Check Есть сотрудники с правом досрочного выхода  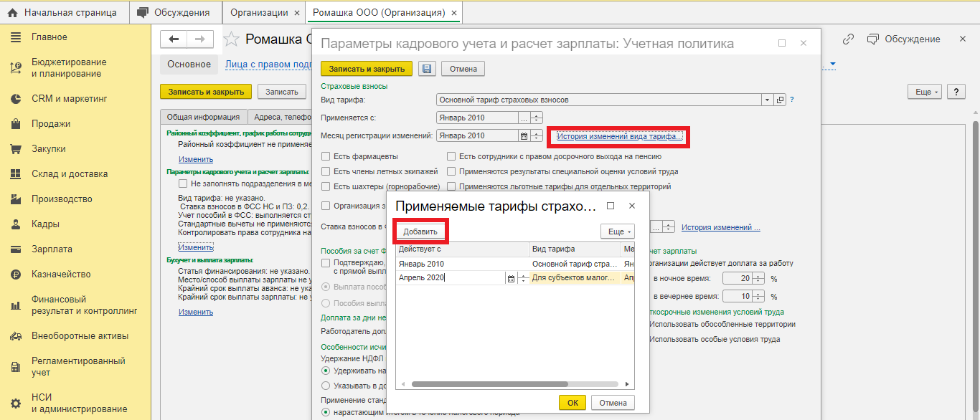[451, 156]
